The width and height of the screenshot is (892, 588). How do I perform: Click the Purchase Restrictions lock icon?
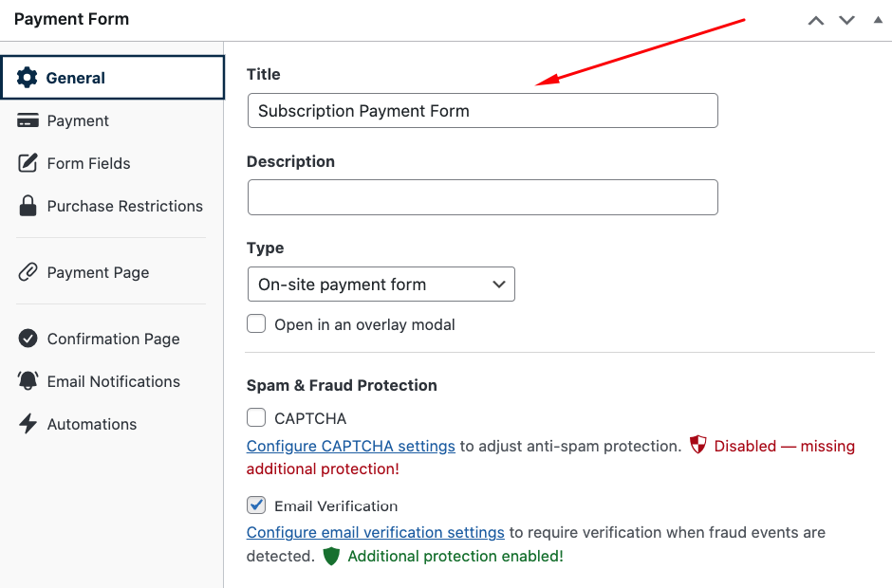point(28,206)
